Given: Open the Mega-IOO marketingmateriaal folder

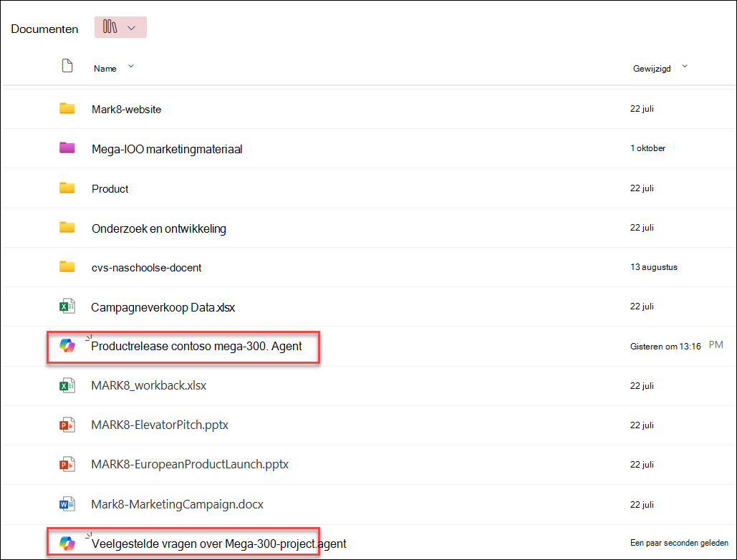Looking at the screenshot, I should (167, 150).
